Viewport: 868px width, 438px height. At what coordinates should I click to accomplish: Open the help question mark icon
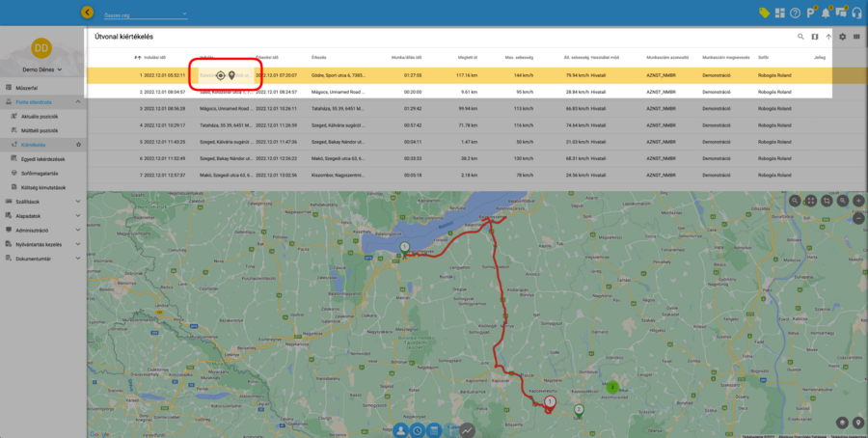coord(795,13)
